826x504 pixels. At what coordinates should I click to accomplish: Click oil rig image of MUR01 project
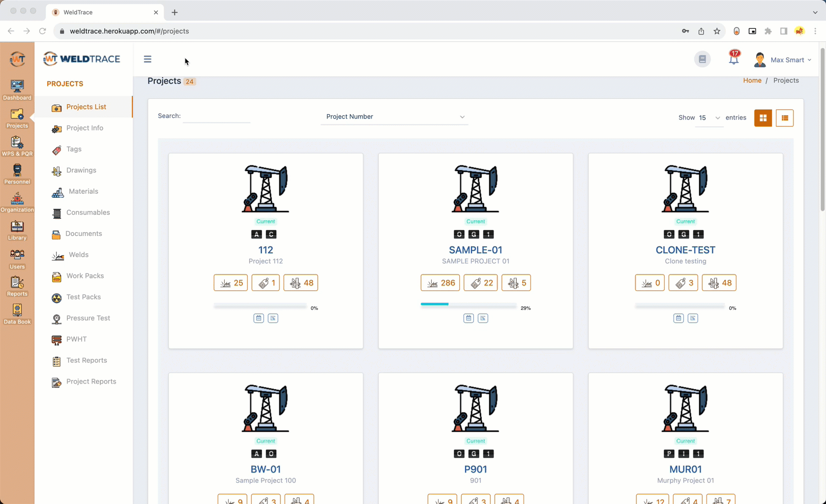coord(685,408)
